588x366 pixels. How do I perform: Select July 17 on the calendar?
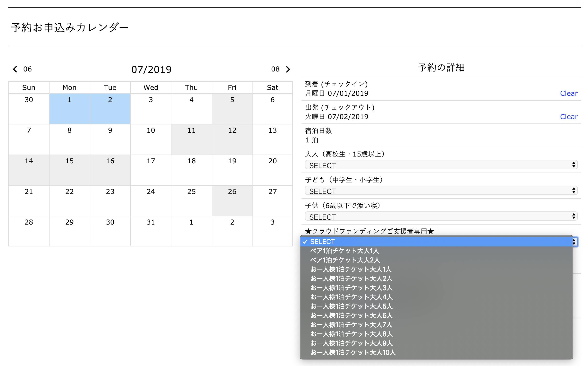(x=151, y=170)
